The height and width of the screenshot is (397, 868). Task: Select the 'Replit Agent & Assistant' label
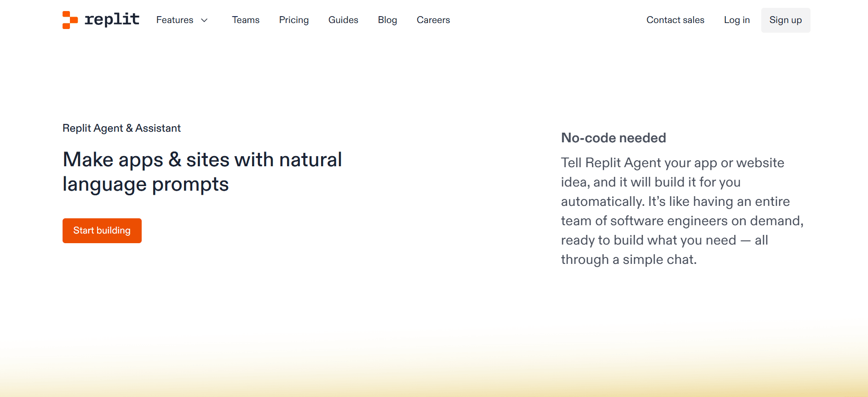[x=121, y=128]
